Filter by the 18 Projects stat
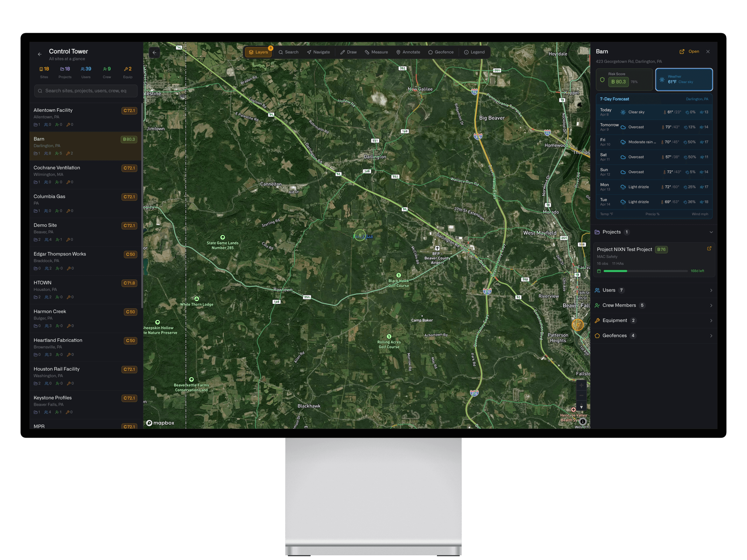This screenshot has width=747, height=560. tap(65, 72)
